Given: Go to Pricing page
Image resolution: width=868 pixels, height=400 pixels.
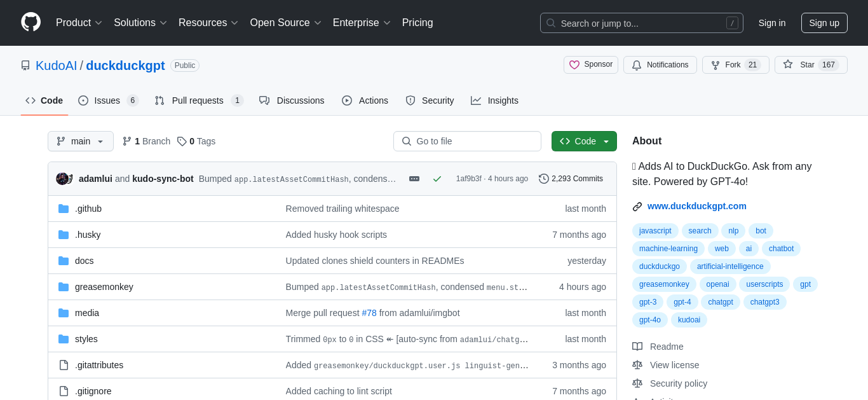Looking at the screenshot, I should pos(417,23).
